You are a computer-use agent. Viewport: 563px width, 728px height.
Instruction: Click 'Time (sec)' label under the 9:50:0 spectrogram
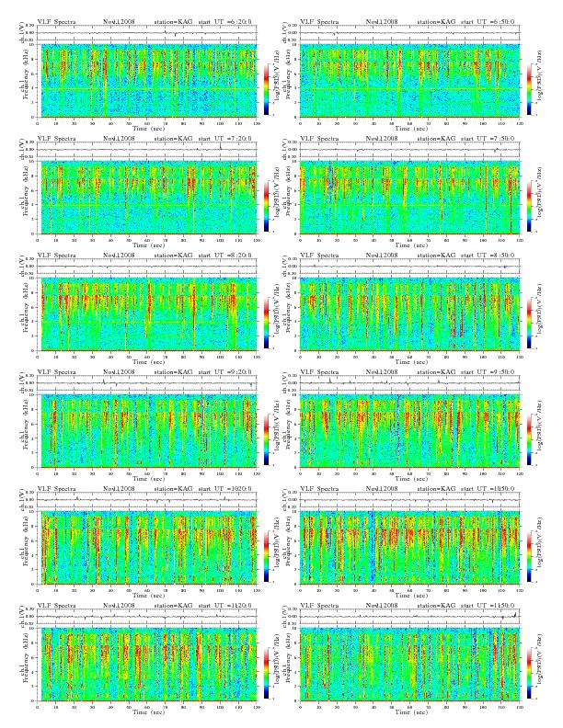click(411, 479)
